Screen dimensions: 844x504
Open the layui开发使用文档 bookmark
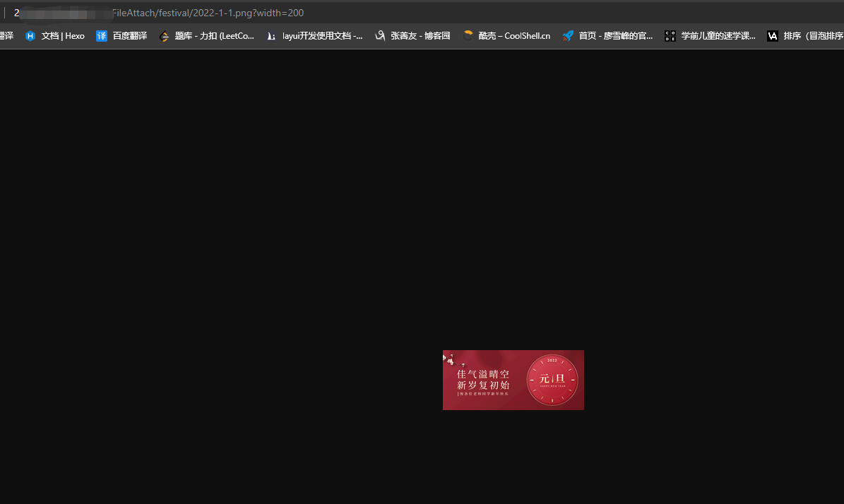pyautogui.click(x=315, y=36)
